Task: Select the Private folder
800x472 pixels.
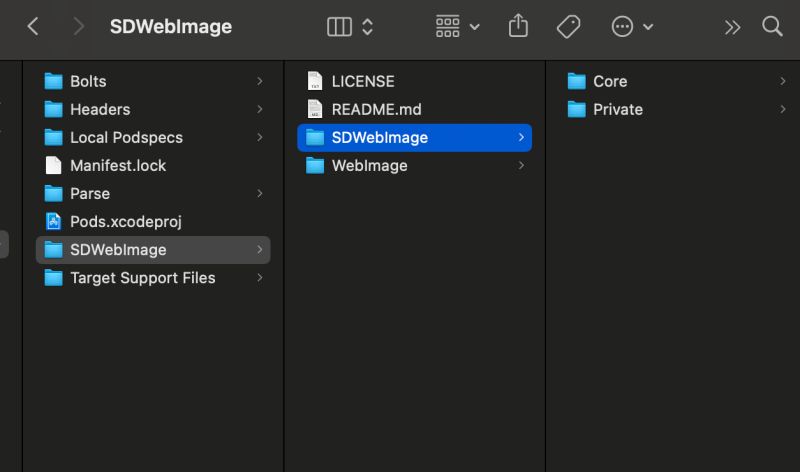Action: [676, 110]
